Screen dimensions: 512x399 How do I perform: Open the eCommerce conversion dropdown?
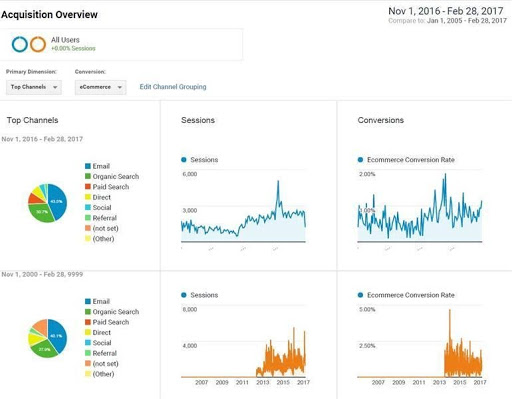pyautogui.click(x=100, y=87)
